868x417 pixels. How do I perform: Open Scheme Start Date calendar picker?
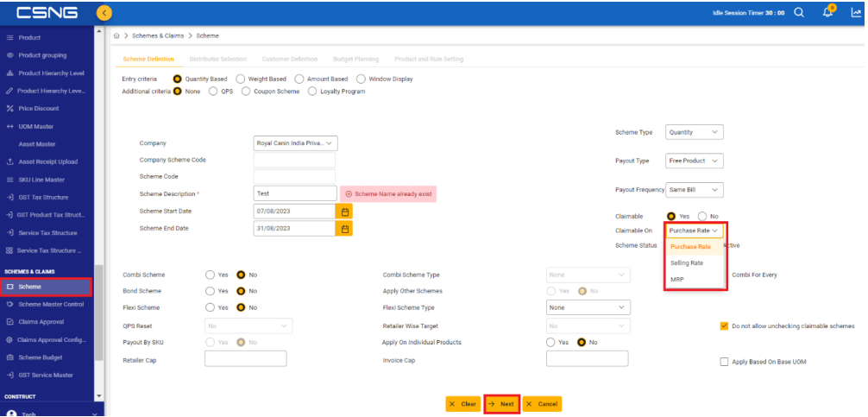click(x=344, y=212)
